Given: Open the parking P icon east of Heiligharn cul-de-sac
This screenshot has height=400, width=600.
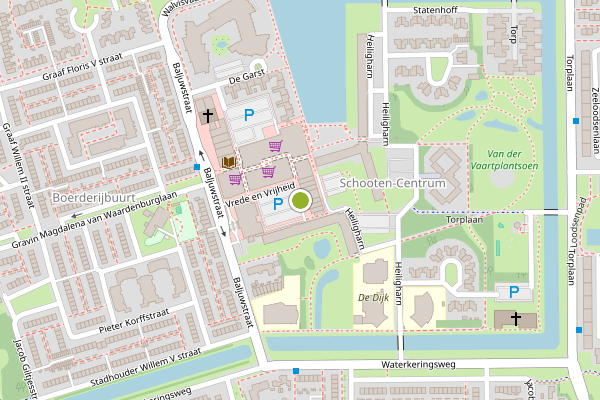Looking at the screenshot, I should pyautogui.click(x=514, y=292).
